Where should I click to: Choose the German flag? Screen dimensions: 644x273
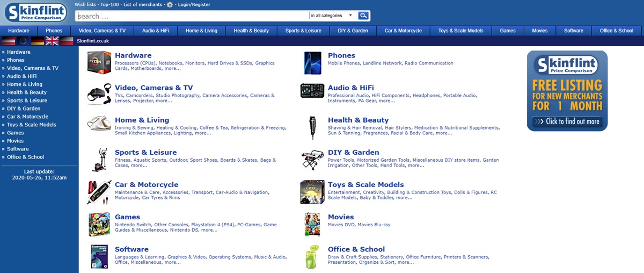point(38,41)
